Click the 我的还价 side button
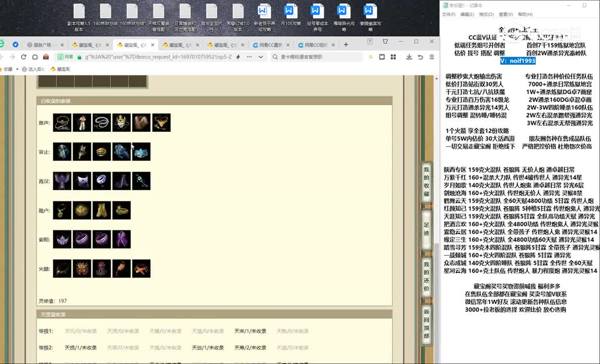 pyautogui.click(x=426, y=276)
